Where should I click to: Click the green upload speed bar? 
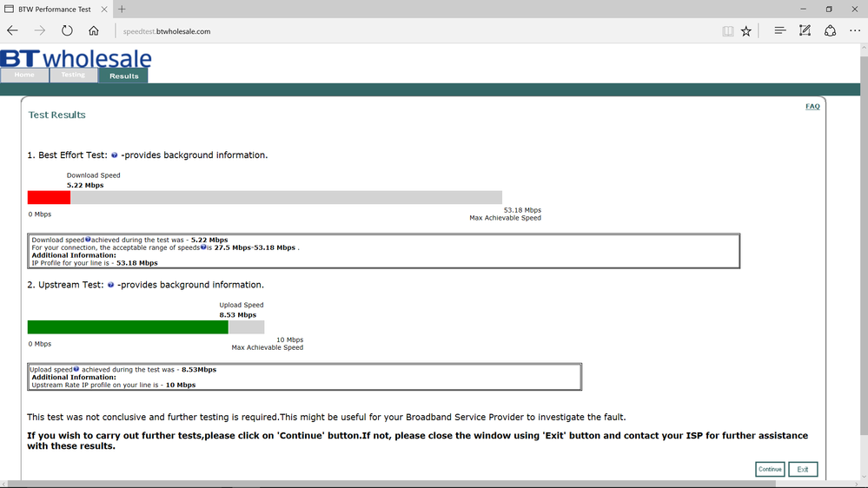(128, 327)
